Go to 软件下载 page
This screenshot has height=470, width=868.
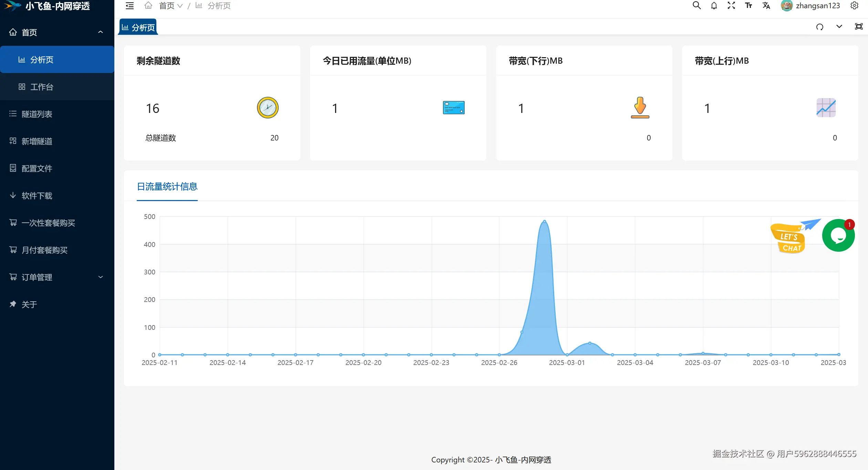[x=37, y=196]
